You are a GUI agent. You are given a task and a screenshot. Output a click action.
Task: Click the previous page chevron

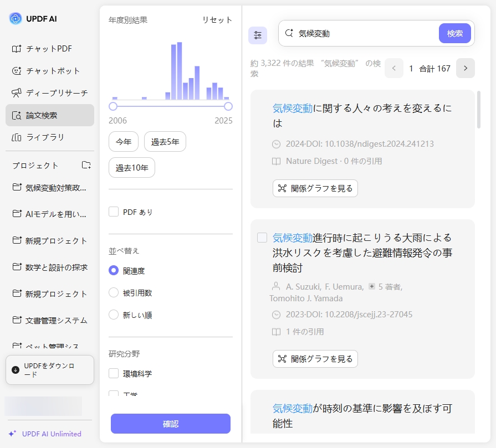pyautogui.click(x=393, y=68)
